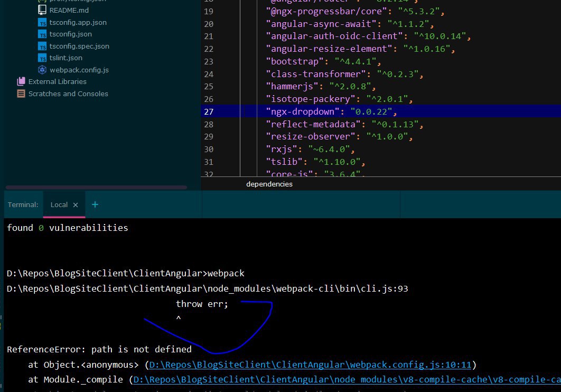Click the tsconfig.json file icon
The height and width of the screenshot is (392, 561).
click(42, 34)
